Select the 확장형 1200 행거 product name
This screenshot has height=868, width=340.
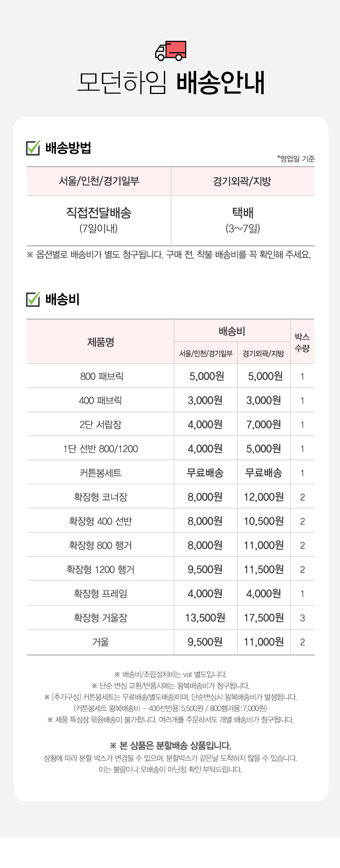pos(100,569)
